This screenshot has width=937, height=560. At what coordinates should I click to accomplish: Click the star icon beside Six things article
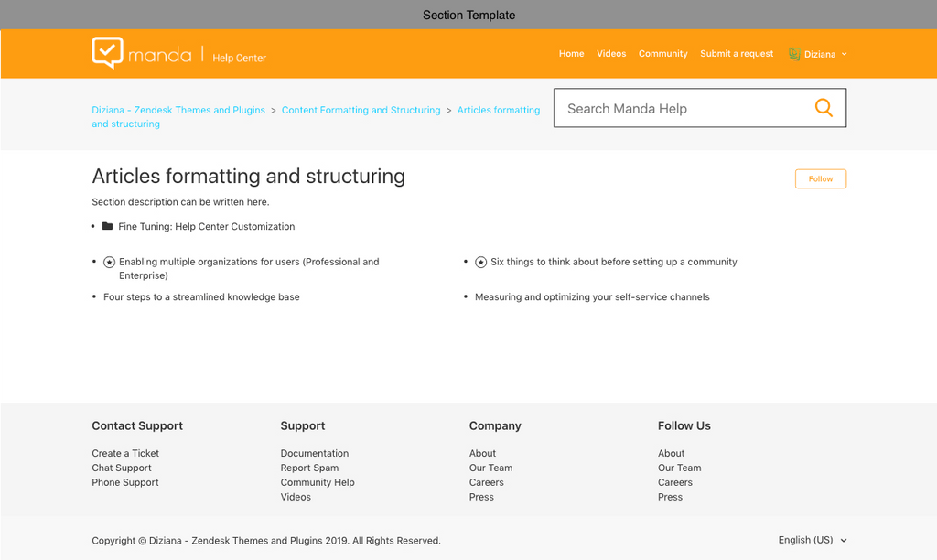[480, 261]
